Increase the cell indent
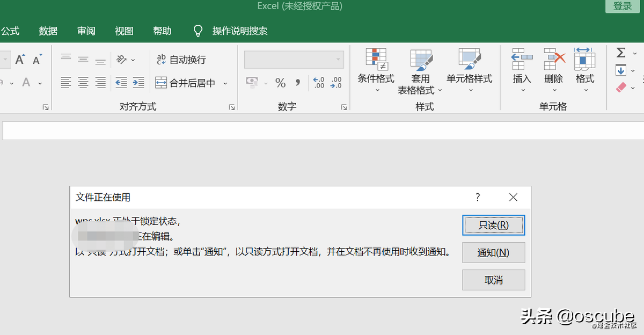Image resolution: width=644 pixels, height=335 pixels. [138, 82]
